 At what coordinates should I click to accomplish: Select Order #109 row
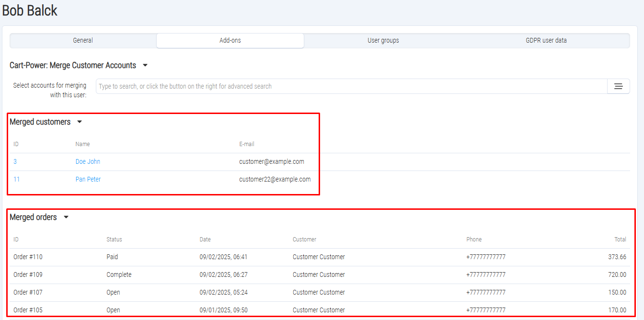point(28,274)
